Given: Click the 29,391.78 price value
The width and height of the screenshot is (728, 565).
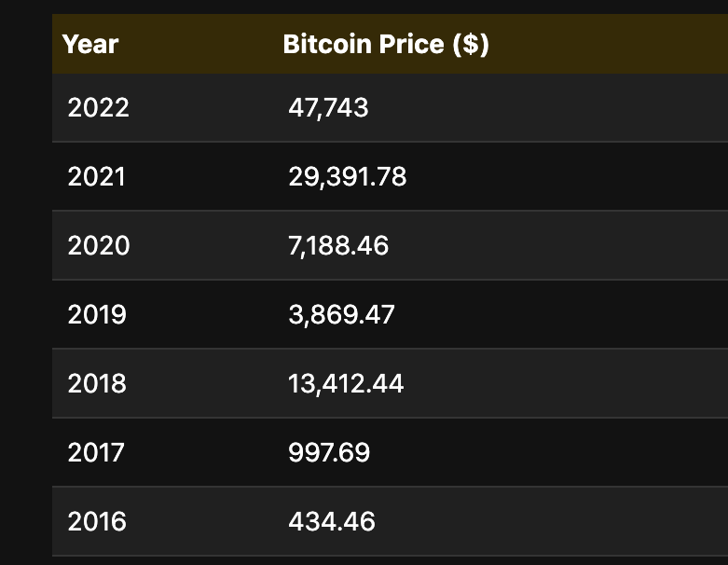Looking at the screenshot, I should pyautogui.click(x=347, y=176).
